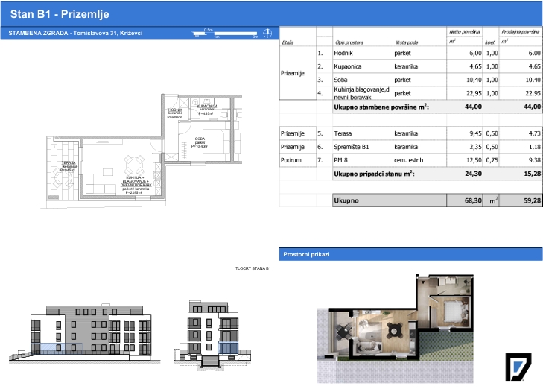The height and width of the screenshot is (392, 543).
Task: Click the 'Opis prostora' column header
Action: (x=349, y=42)
